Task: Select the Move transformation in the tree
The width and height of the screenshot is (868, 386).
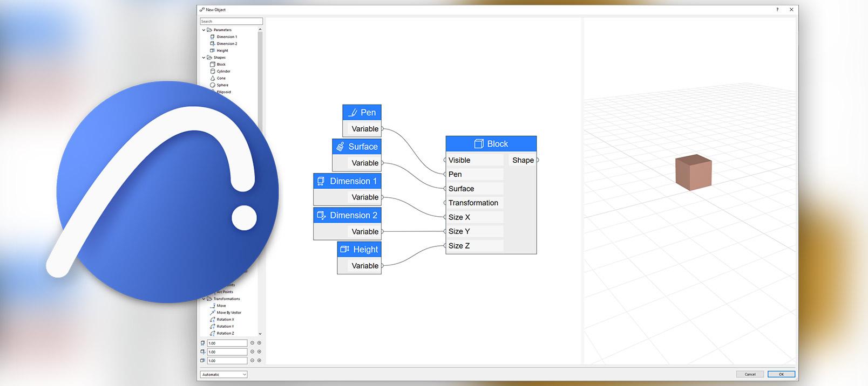Action: [218, 306]
